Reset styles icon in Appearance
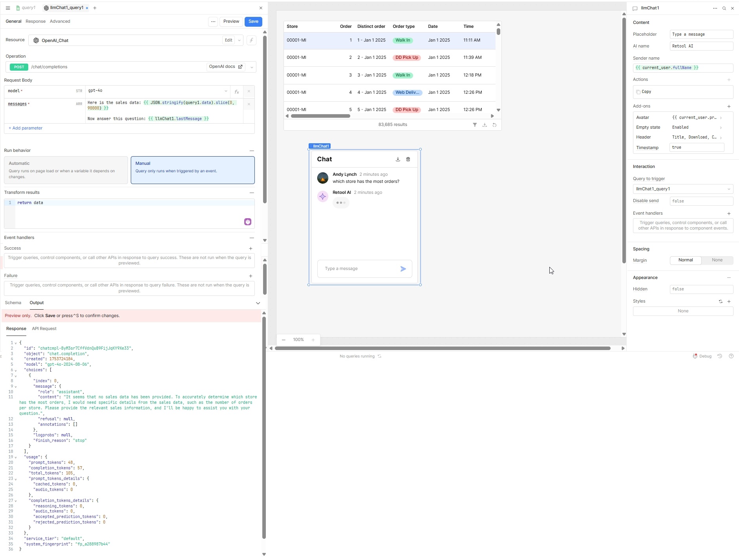The height and width of the screenshot is (560, 739). 721,301
